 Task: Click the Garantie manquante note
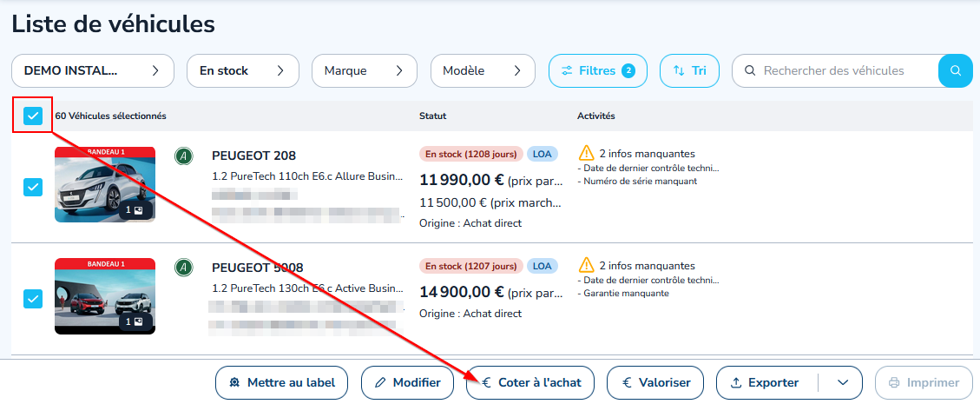tap(623, 294)
